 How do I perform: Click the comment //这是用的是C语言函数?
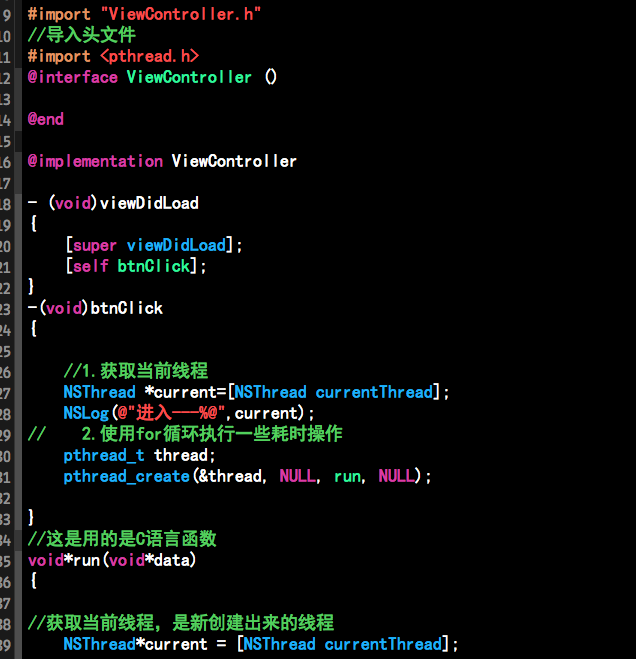tap(122, 539)
